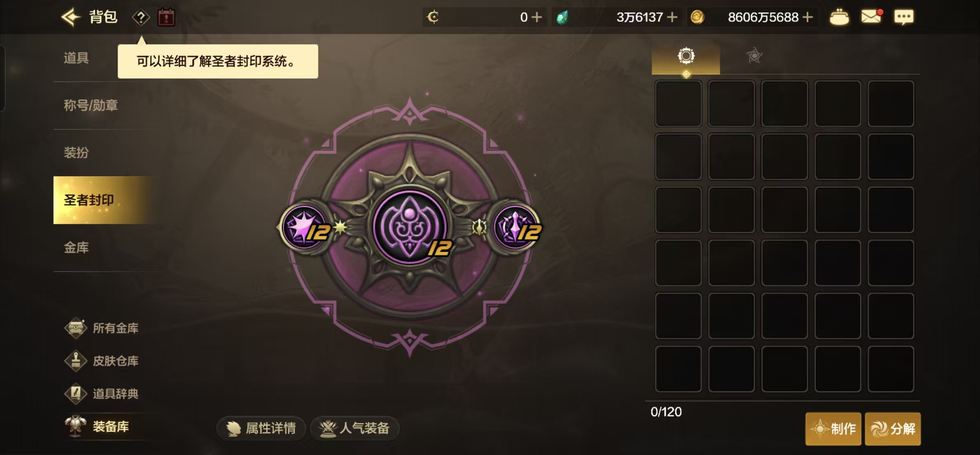This screenshot has height=455, width=980.
Task: Open the 金库 vault menu
Action: 76,248
